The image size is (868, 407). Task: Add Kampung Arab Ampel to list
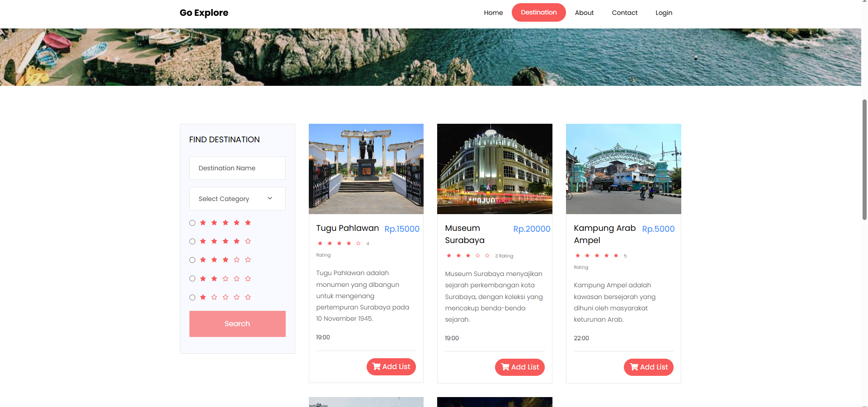tap(649, 367)
